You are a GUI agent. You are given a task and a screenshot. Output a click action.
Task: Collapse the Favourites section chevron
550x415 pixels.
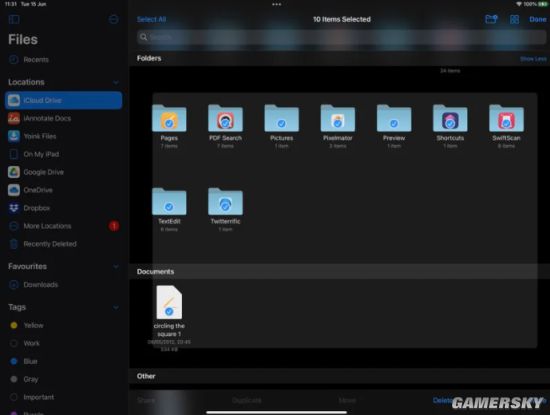click(116, 267)
